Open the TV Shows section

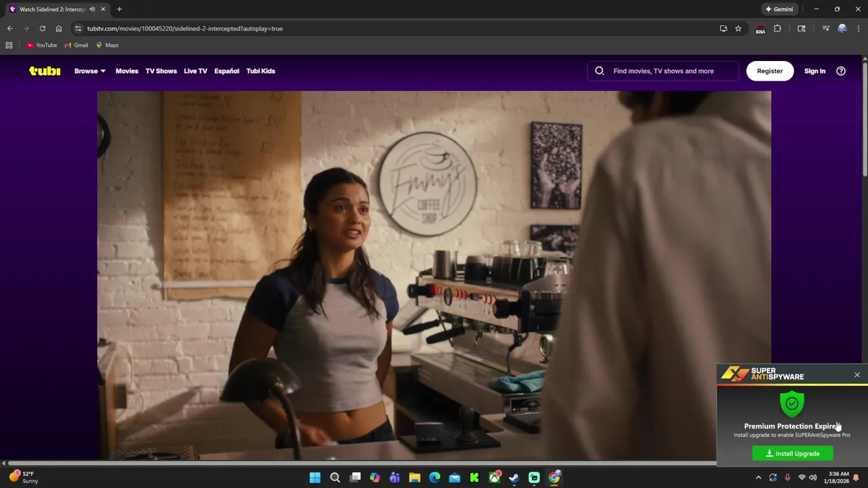tap(161, 70)
